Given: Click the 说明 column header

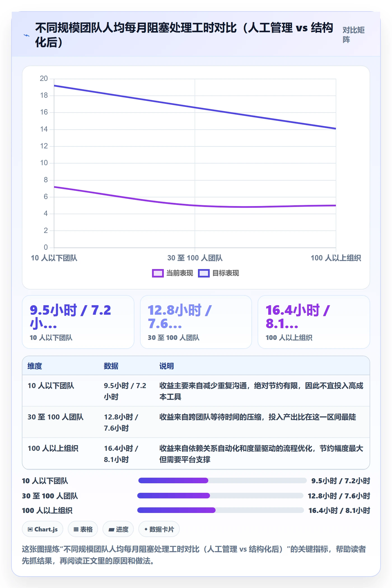Looking at the screenshot, I should (x=167, y=366).
